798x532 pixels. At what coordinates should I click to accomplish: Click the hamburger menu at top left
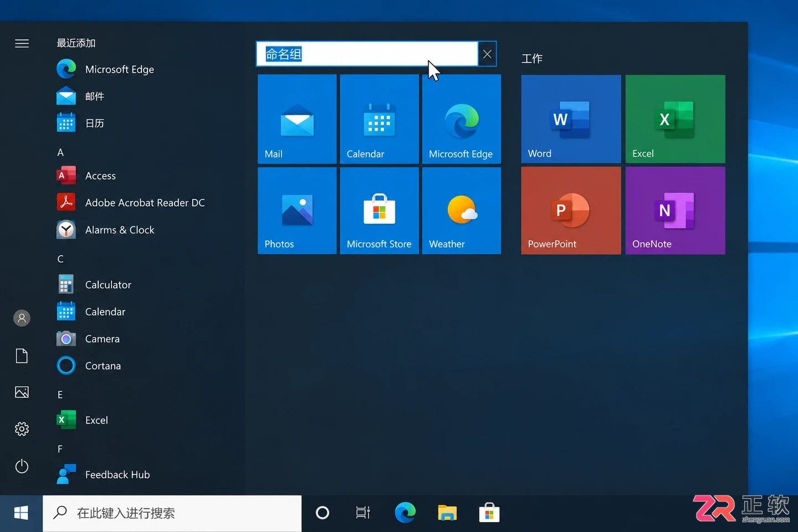pyautogui.click(x=22, y=43)
